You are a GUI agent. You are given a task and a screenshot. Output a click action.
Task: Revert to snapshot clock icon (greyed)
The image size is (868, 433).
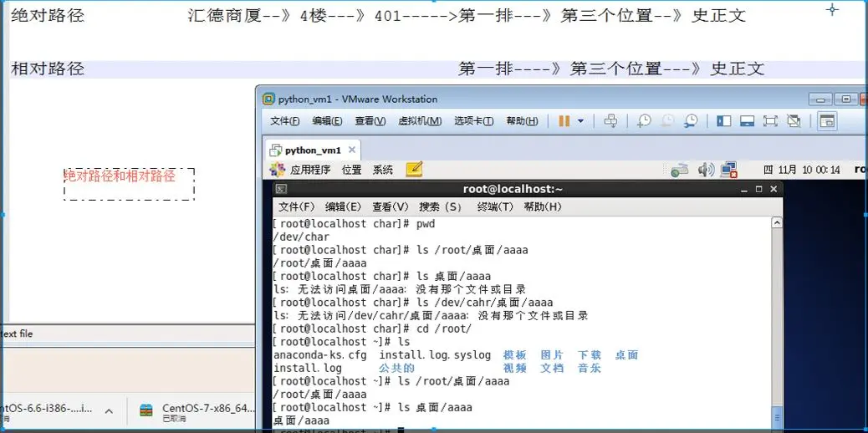[667, 120]
